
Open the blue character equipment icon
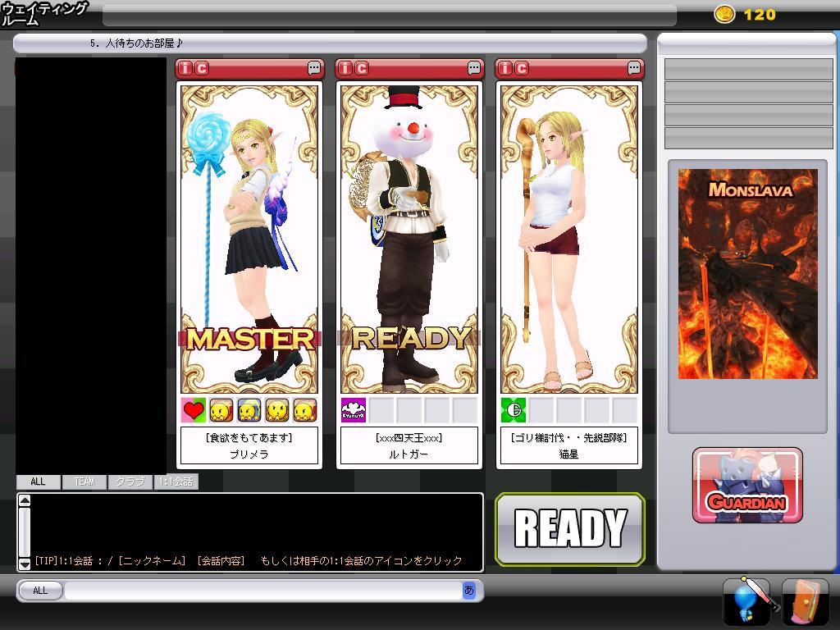[x=746, y=602]
